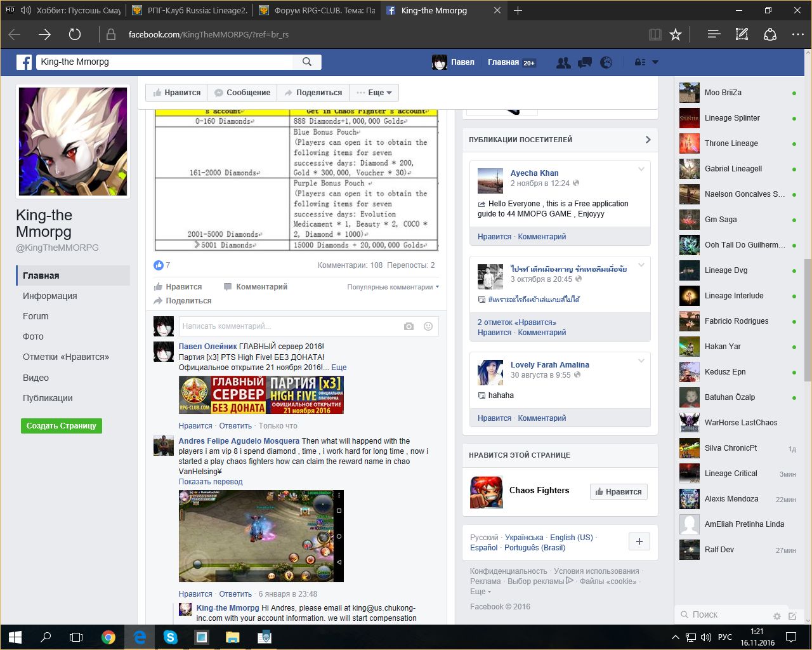812x650 pixels.
Task: Open Skype from the Windows taskbar
Action: click(x=171, y=637)
